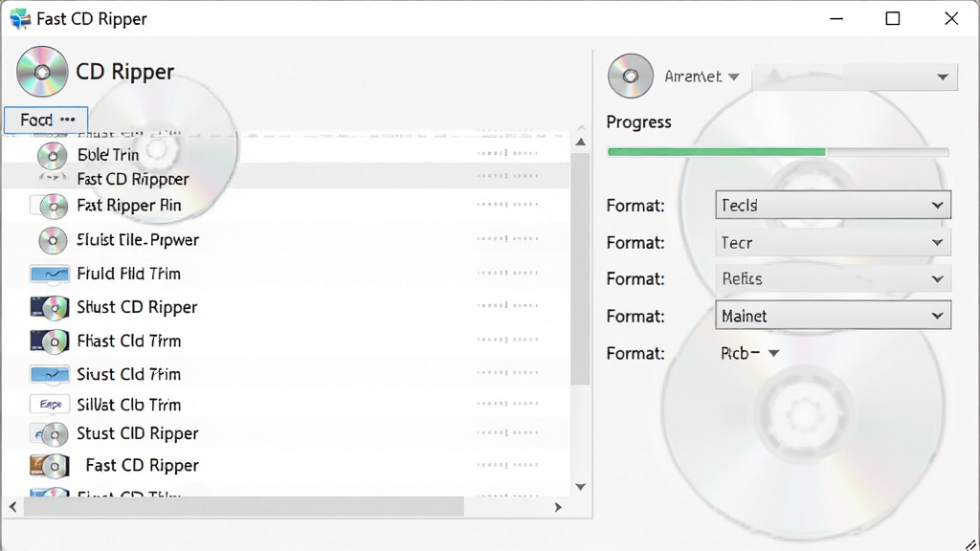Open the Format dropdown showing Relics
The width and height of the screenshot is (980, 551).
coord(834,278)
